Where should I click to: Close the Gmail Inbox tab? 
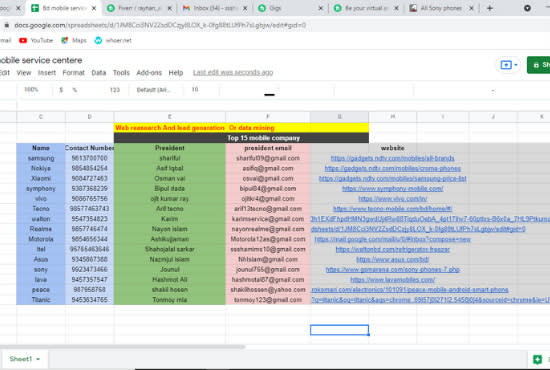(245, 8)
